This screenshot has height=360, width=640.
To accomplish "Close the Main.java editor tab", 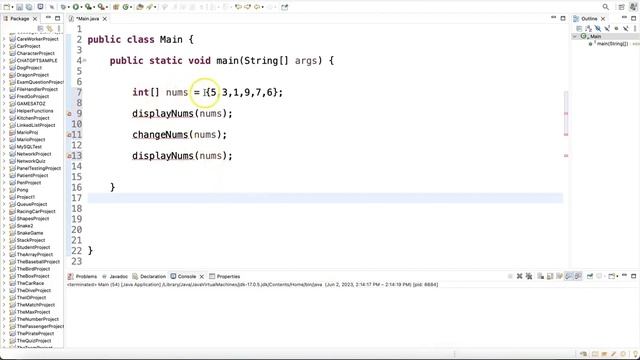I will (x=105, y=19).
